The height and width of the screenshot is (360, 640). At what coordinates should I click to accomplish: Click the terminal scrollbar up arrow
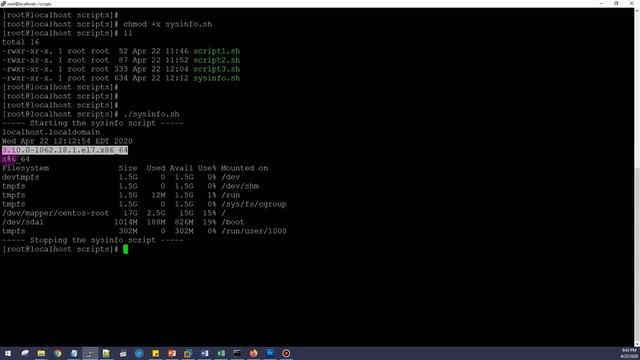pos(637,11)
